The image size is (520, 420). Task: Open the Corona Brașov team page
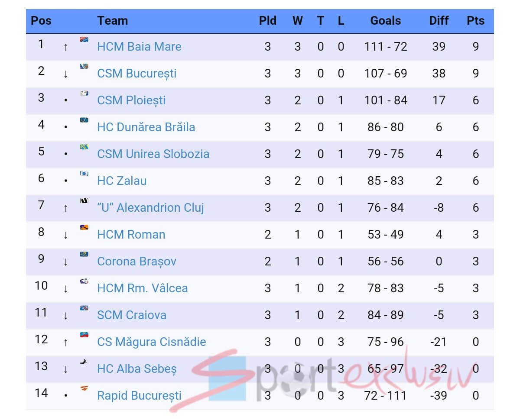coord(136,262)
